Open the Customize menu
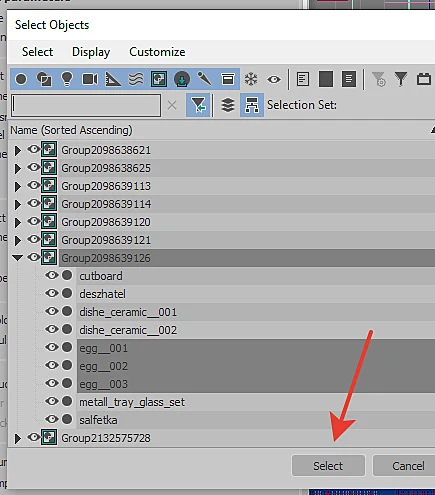The width and height of the screenshot is (435, 495). pyautogui.click(x=157, y=52)
